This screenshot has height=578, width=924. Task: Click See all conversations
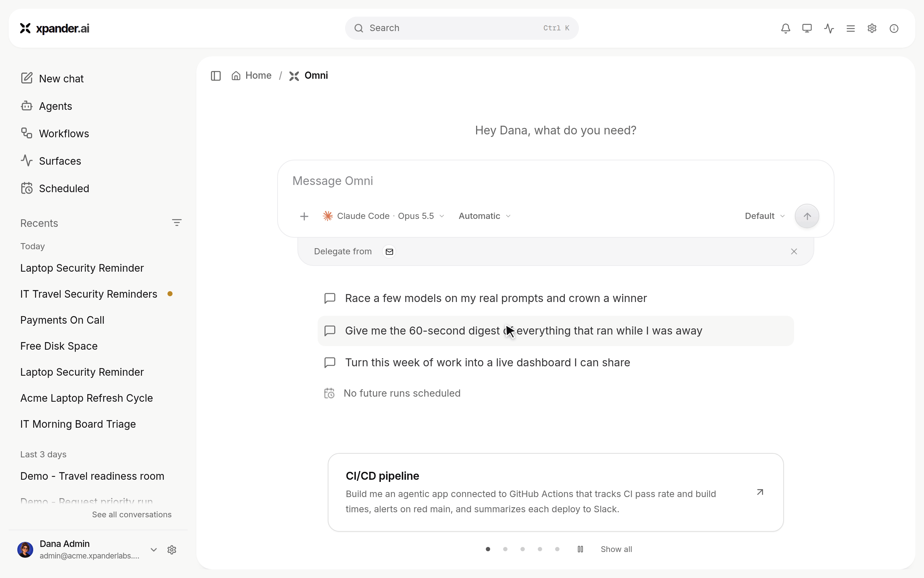click(132, 514)
